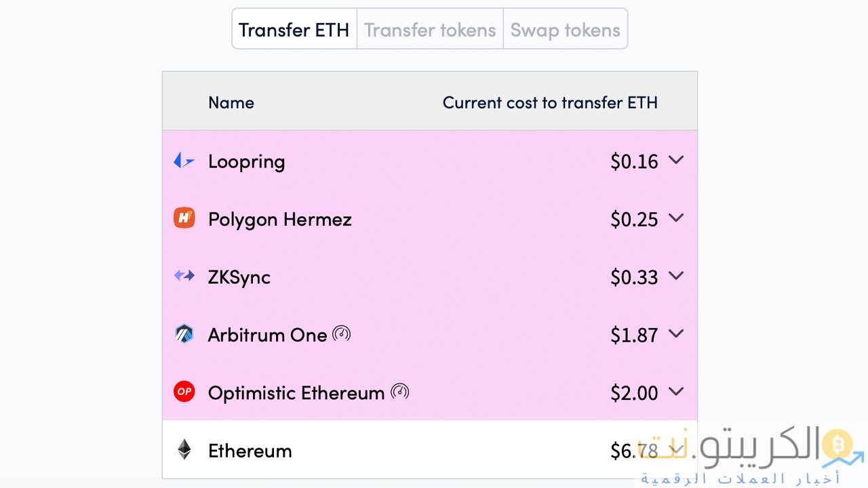
Task: Expand Arbitrum One fee details chevron
Action: pos(676,333)
